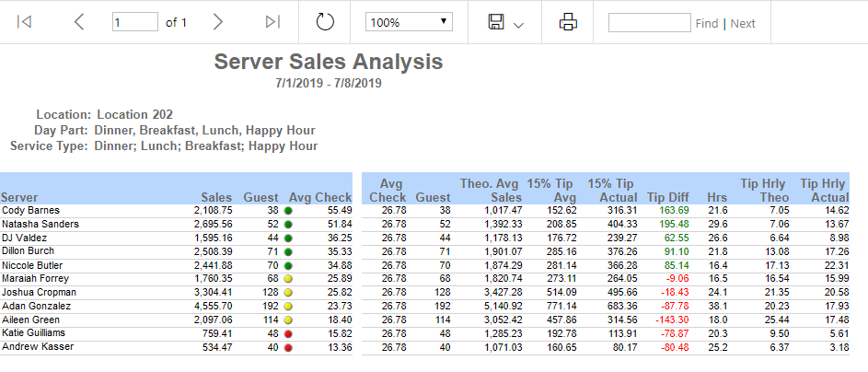This screenshot has height=372, width=868.
Task: Select the Maraiah Forrey server name
Action: (x=35, y=278)
